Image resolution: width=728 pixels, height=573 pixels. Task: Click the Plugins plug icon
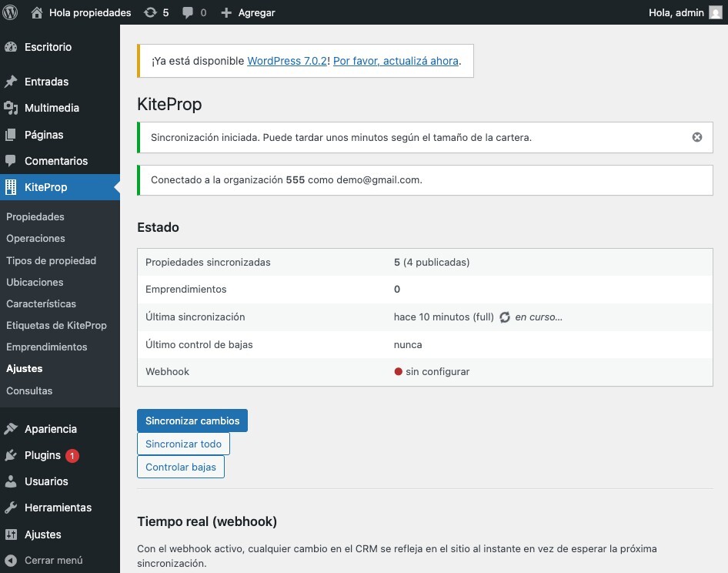11,455
